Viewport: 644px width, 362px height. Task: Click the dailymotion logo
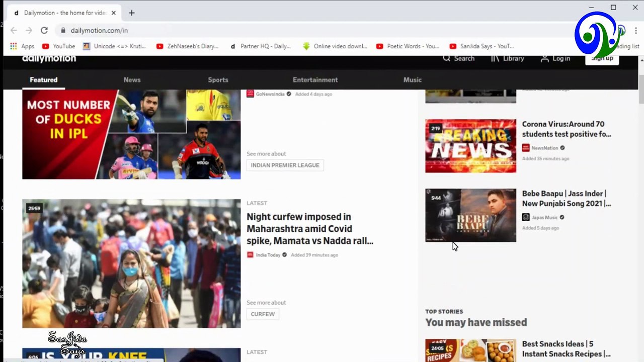(49, 58)
